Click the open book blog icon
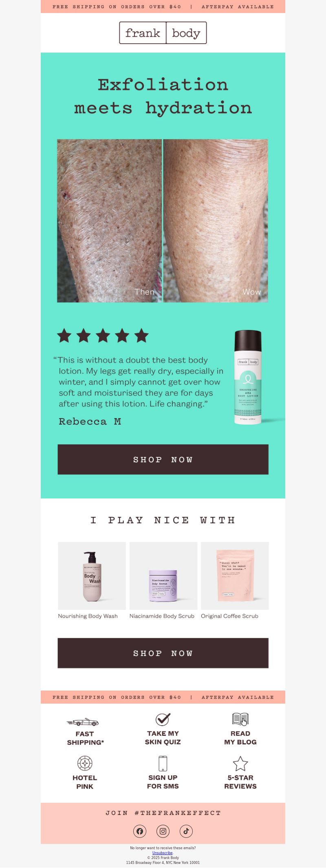The height and width of the screenshot is (868, 326). [x=240, y=719]
